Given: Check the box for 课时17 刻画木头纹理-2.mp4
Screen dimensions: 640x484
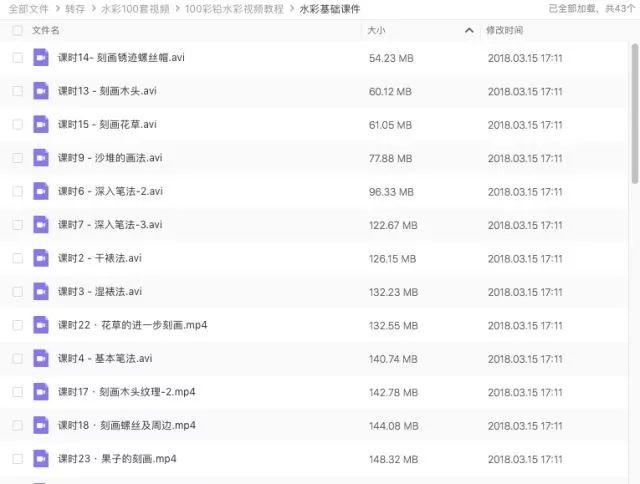Looking at the screenshot, I should pyautogui.click(x=18, y=392).
